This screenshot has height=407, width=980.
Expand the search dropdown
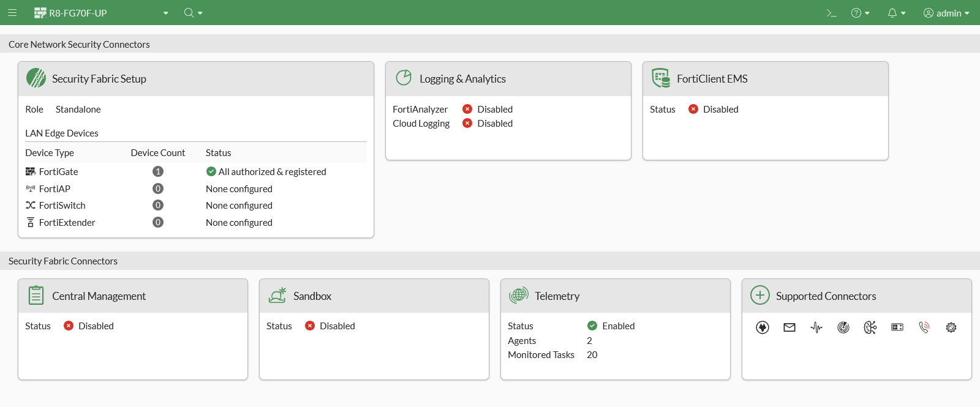click(193, 13)
